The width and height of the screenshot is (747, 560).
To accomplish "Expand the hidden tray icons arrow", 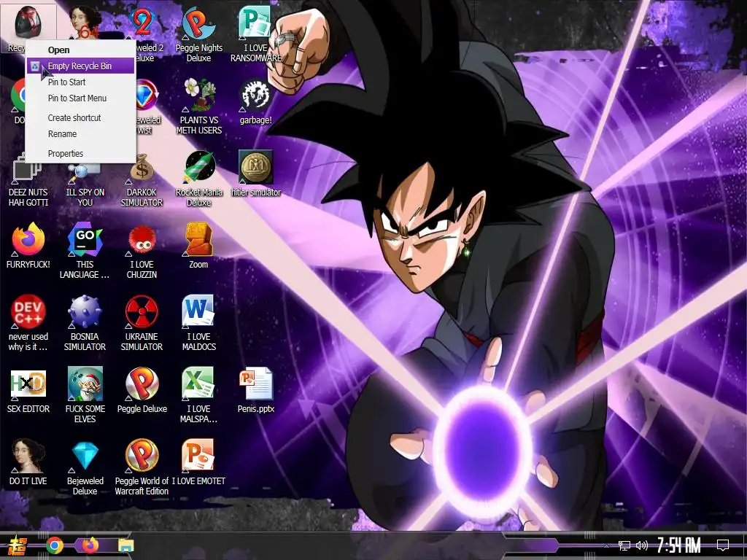I will [x=606, y=545].
